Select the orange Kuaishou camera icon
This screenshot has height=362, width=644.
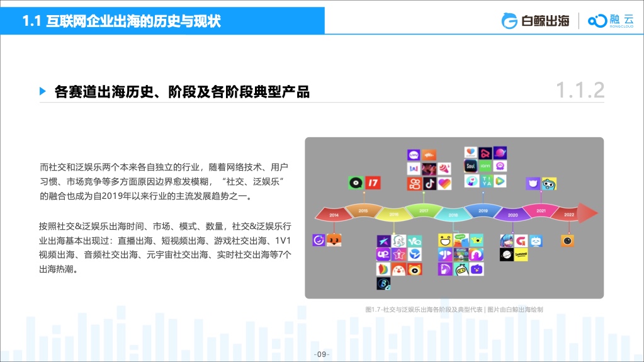click(414, 184)
